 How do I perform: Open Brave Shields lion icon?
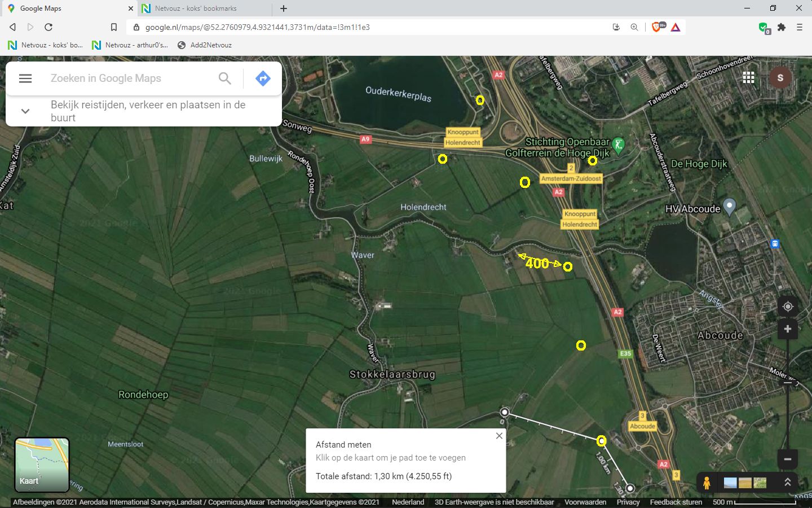(656, 27)
